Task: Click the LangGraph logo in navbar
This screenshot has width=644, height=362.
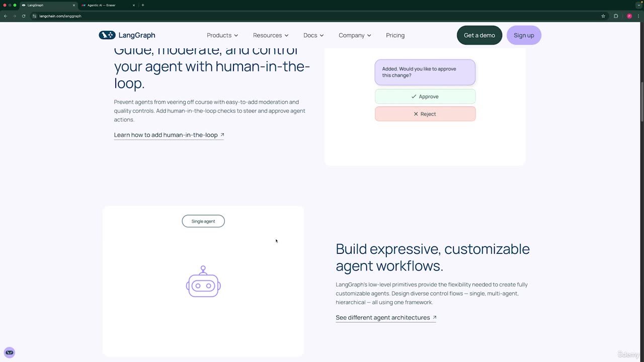Action: point(127,35)
